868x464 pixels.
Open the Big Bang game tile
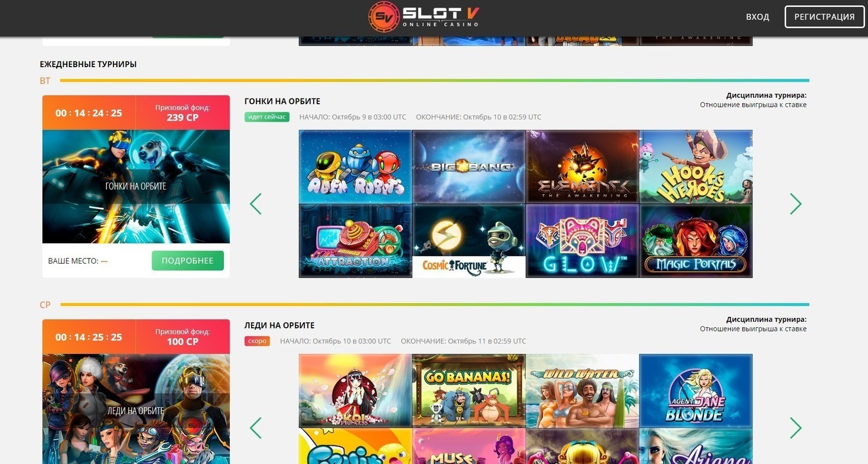[x=469, y=167]
